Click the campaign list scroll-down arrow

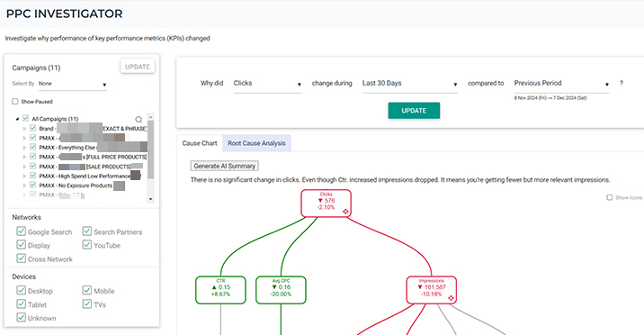150,199
